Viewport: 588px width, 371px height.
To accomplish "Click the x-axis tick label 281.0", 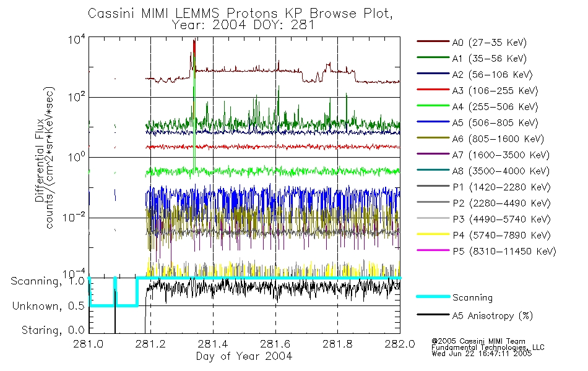I will pyautogui.click(x=88, y=344).
